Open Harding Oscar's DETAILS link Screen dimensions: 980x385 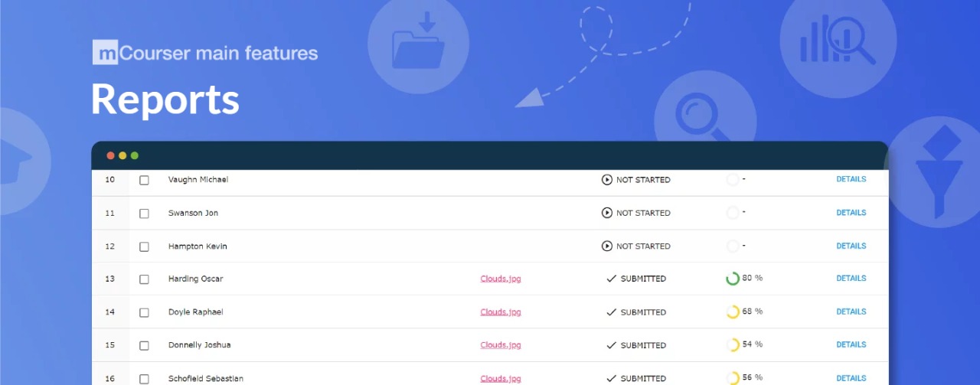pyautogui.click(x=851, y=279)
